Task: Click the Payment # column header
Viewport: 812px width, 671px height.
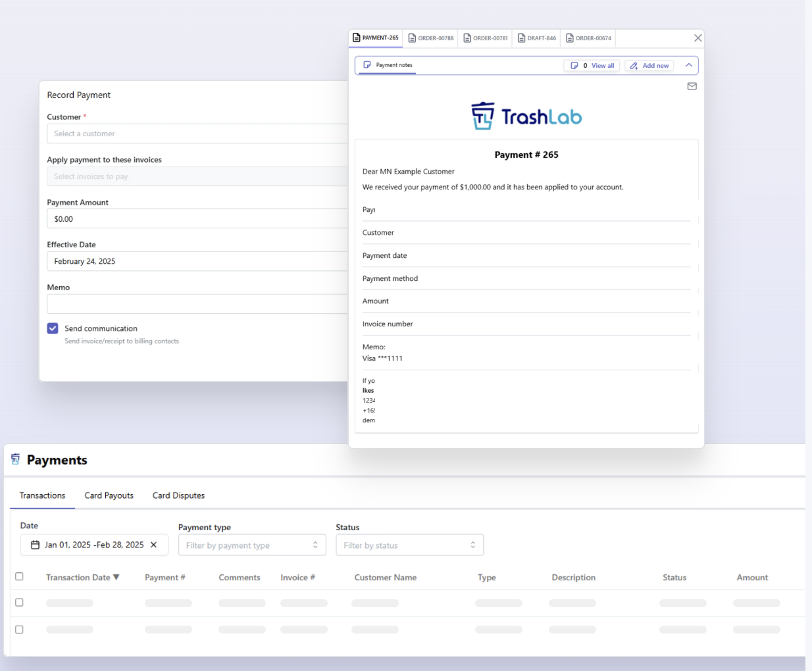Action: pyautogui.click(x=165, y=577)
